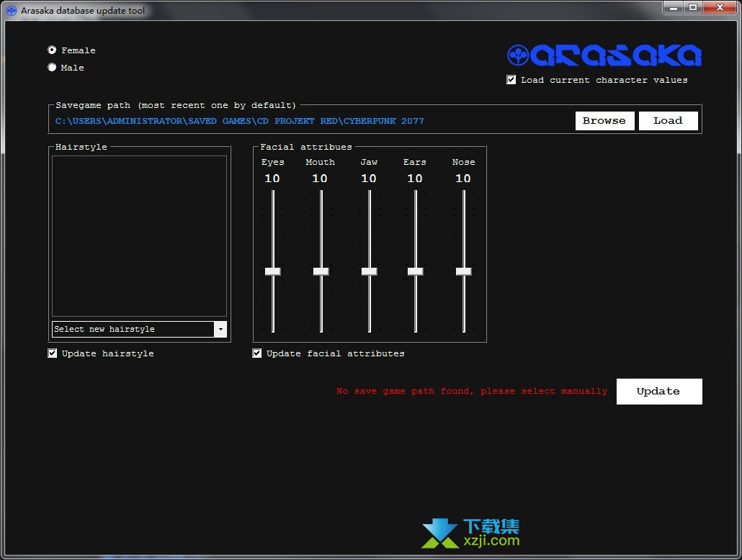Click the Ears slider handle

click(x=416, y=271)
